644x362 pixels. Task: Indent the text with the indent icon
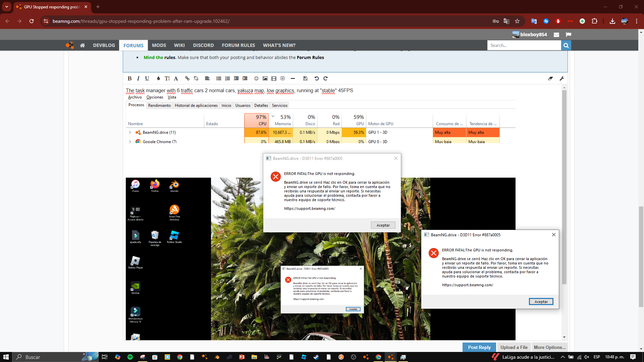click(245, 78)
